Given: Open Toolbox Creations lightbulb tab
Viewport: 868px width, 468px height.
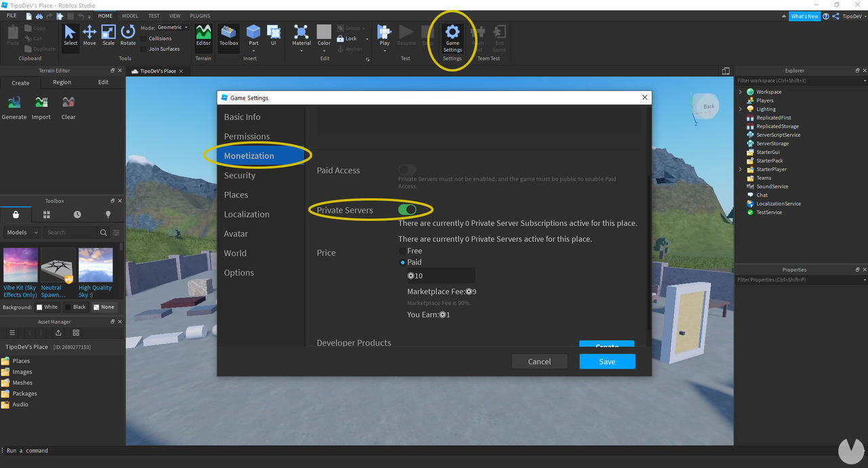Looking at the screenshot, I should pos(108,214).
